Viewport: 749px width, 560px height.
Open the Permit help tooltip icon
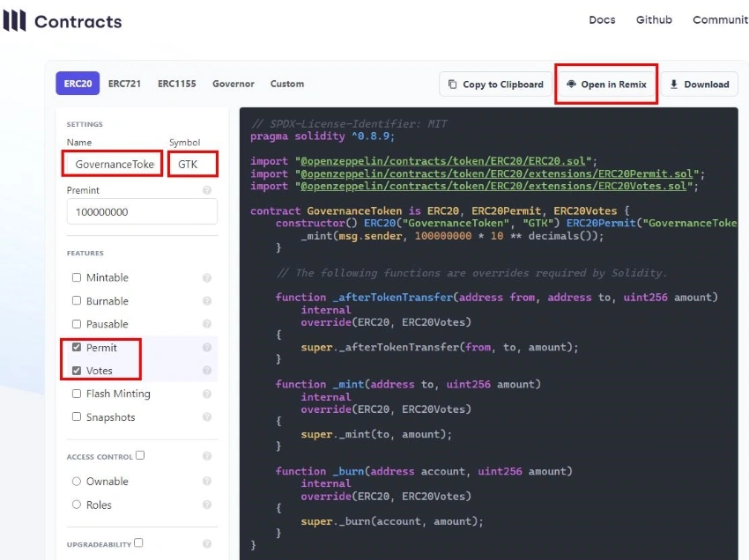coord(207,348)
